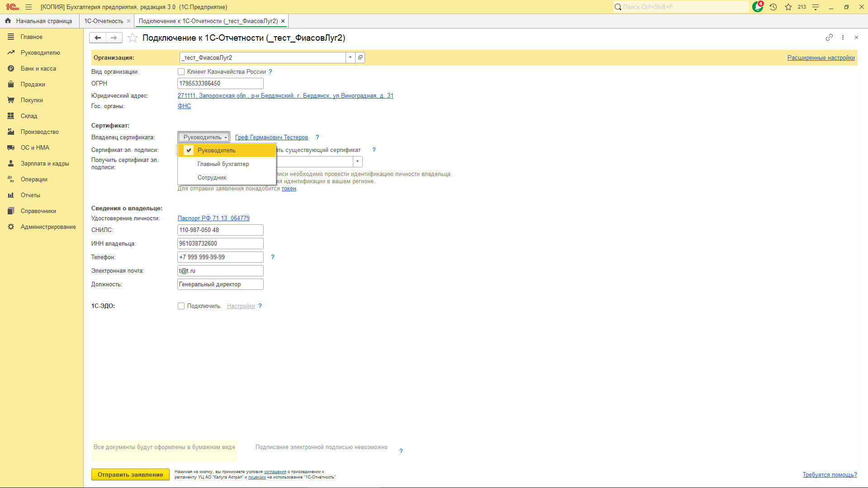Open the legal address link

point(285,96)
